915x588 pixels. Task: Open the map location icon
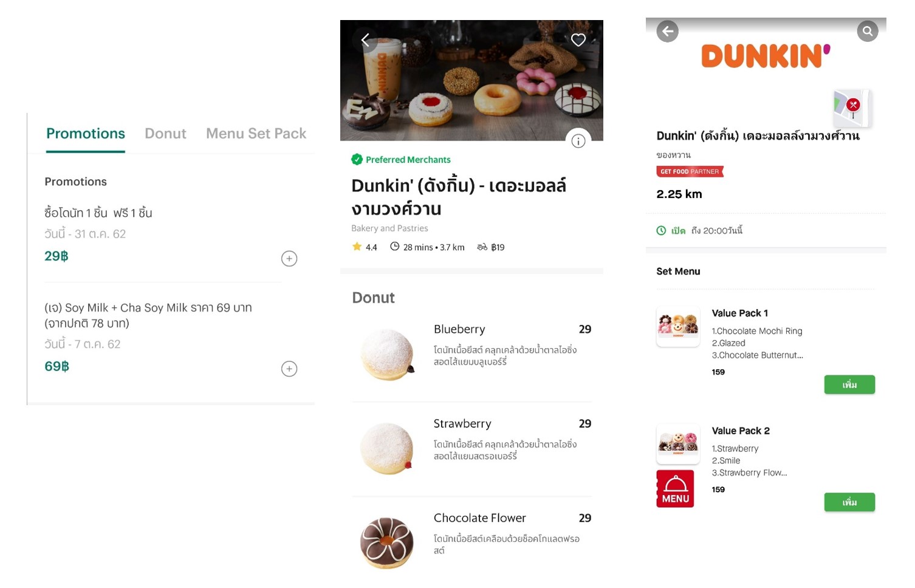pos(852,108)
